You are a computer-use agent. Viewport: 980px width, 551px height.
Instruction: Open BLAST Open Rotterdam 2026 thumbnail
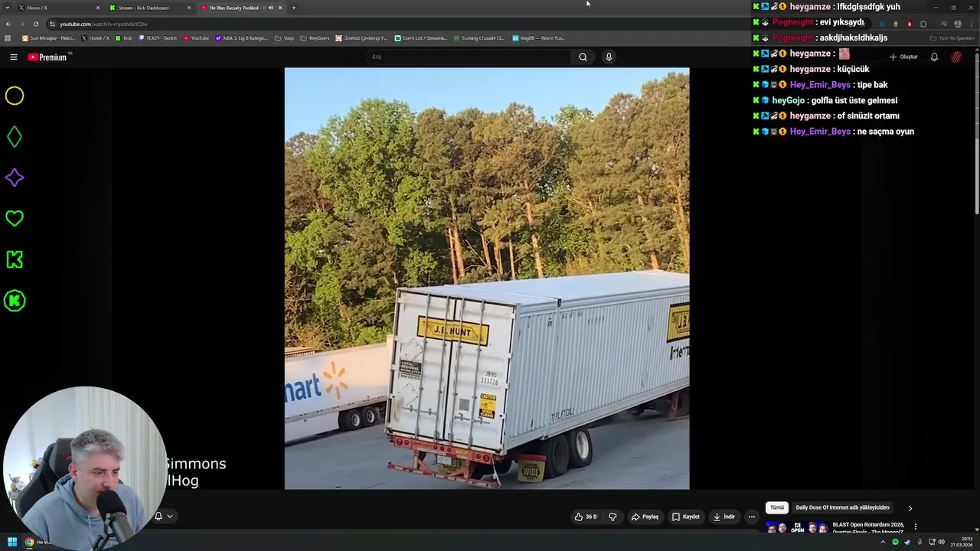796,528
